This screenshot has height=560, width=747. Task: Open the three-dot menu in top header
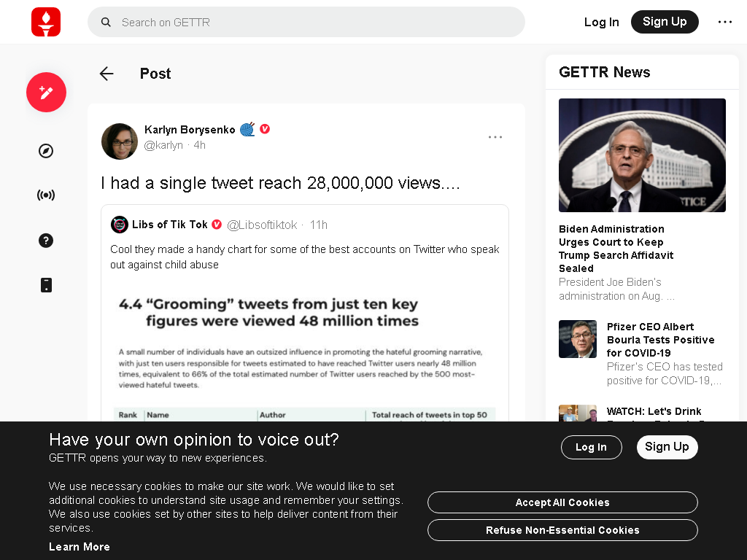coord(724,22)
